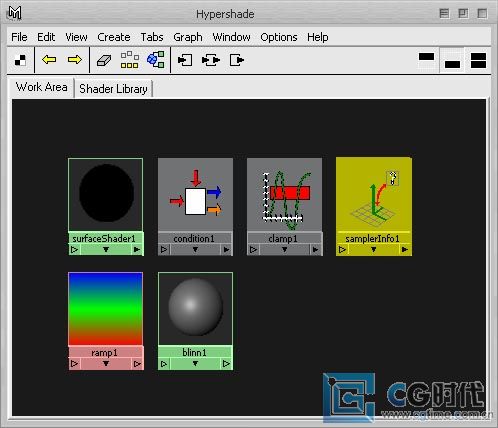Viewport: 498px width, 428px height.
Task: Toggle the Create Bar on/off checker icon
Action: coord(20,60)
